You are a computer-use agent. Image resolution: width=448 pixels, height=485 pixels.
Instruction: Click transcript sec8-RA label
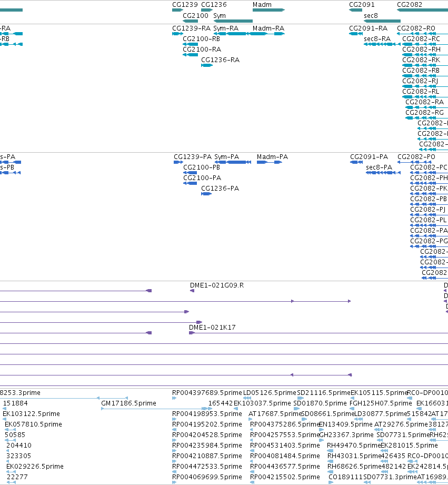[x=377, y=39]
